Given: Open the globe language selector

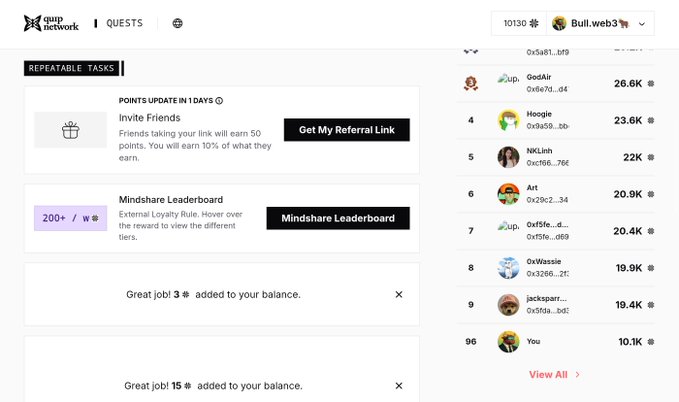Looking at the screenshot, I should [x=178, y=23].
